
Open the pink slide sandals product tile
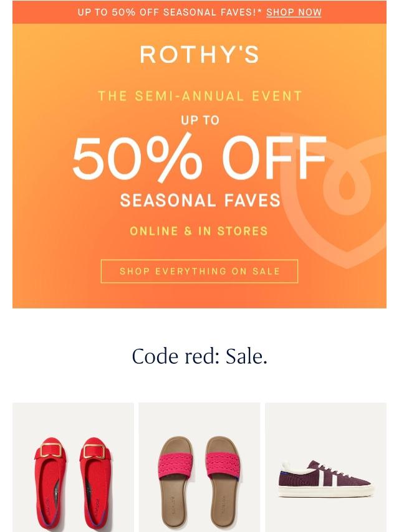pos(199,467)
